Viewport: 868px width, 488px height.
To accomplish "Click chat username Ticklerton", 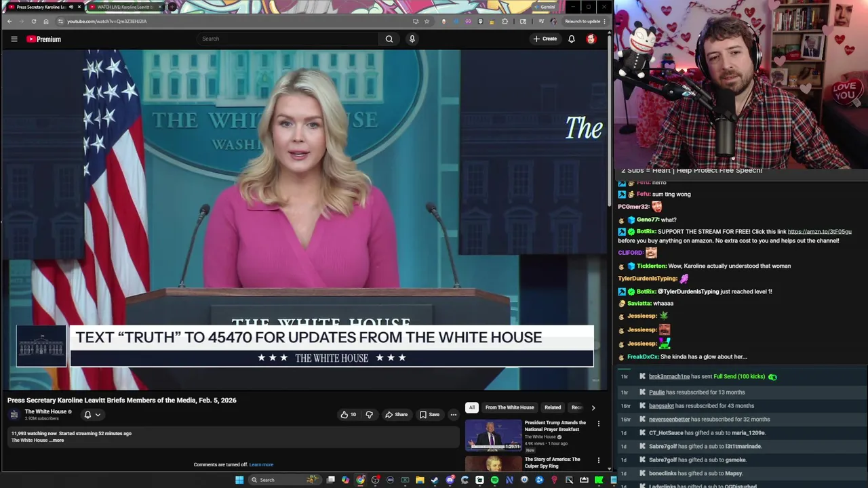I will click(651, 266).
